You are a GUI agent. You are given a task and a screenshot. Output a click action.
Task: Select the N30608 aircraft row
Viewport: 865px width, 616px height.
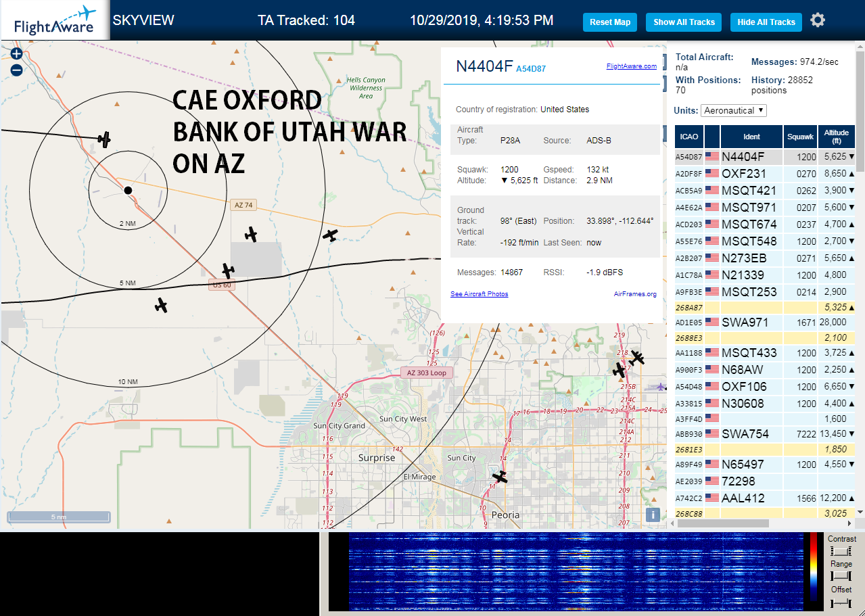[x=765, y=403]
